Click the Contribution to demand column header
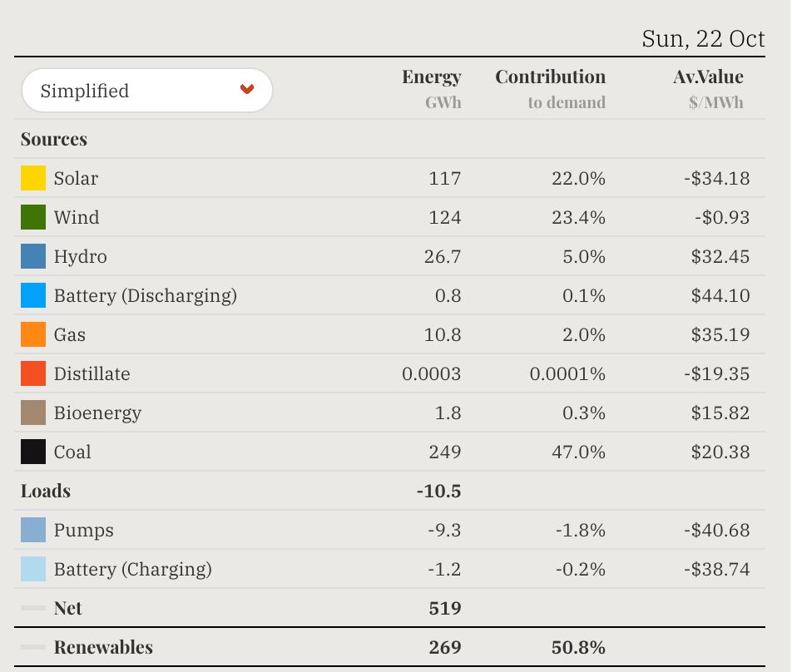 click(x=551, y=88)
